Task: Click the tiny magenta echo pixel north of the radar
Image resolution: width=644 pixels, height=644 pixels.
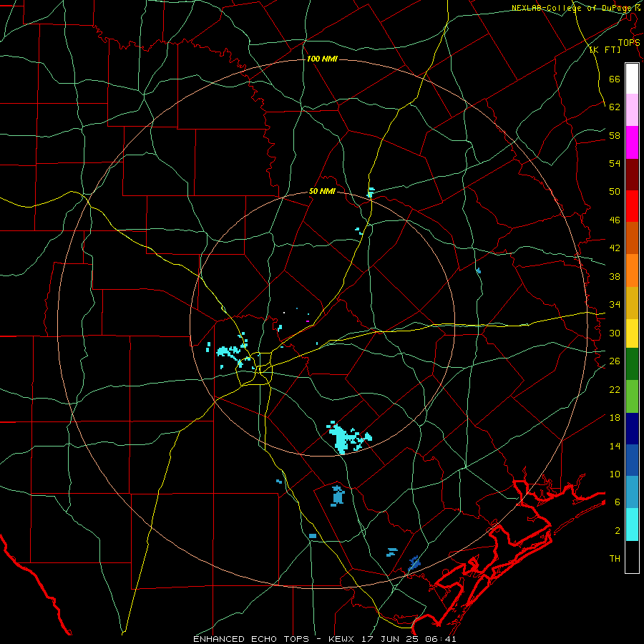Action: pyautogui.click(x=308, y=321)
